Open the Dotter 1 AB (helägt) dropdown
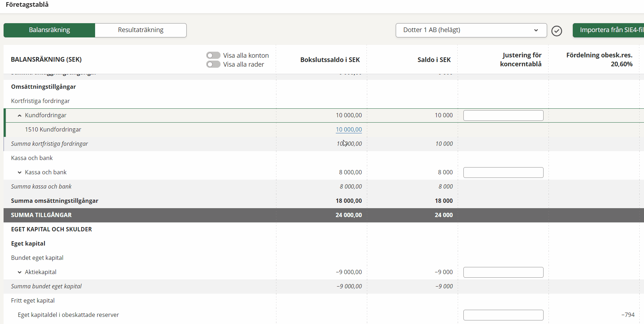Image resolution: width=644 pixels, height=324 pixels. (x=471, y=30)
